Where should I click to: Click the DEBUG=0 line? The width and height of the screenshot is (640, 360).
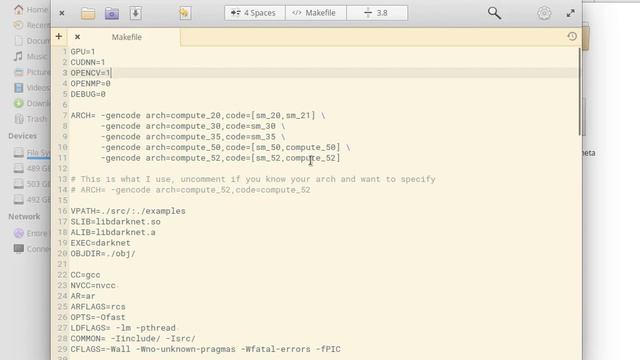[88, 94]
